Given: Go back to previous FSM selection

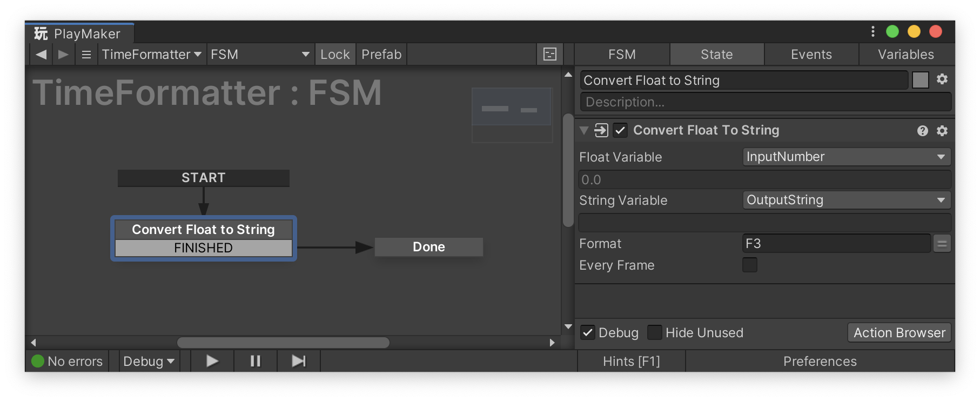Looking at the screenshot, I should (41, 54).
